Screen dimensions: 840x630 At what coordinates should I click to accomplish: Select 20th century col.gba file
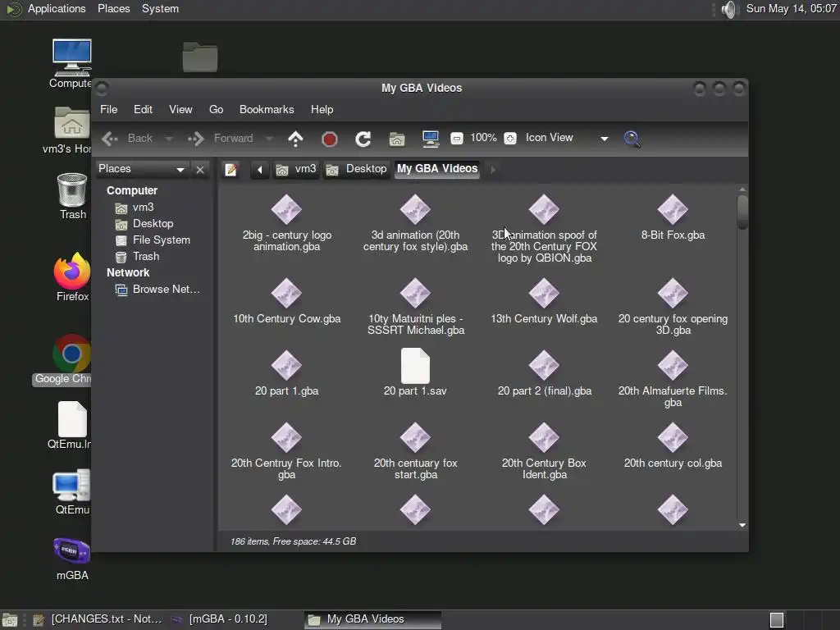673,445
